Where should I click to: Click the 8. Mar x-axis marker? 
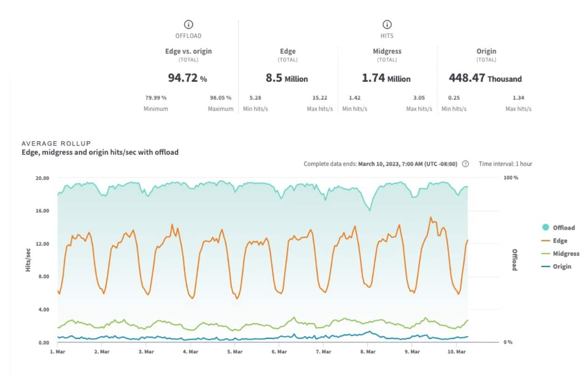[368, 351]
